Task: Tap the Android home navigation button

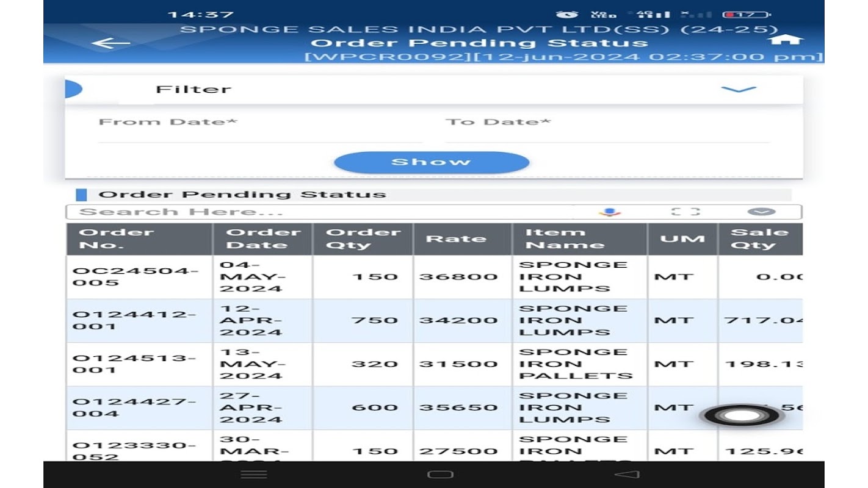Action: 440,474
